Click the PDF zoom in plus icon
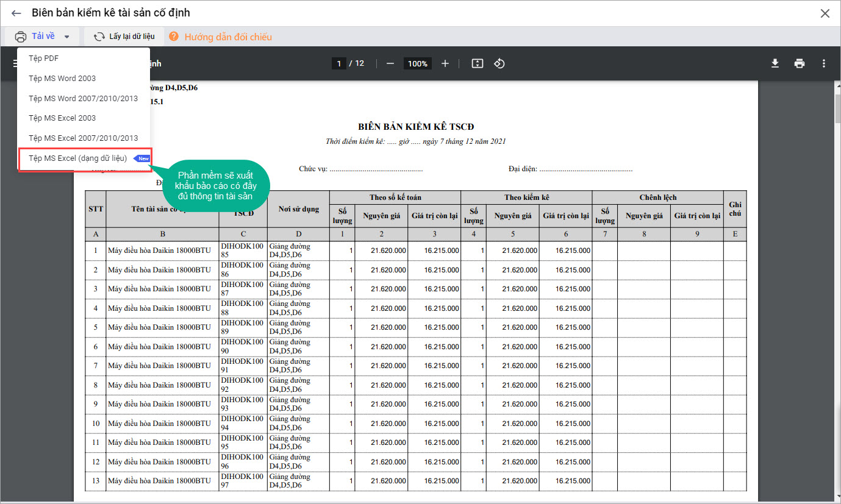Screen dimensions: 841x504 coord(445,63)
